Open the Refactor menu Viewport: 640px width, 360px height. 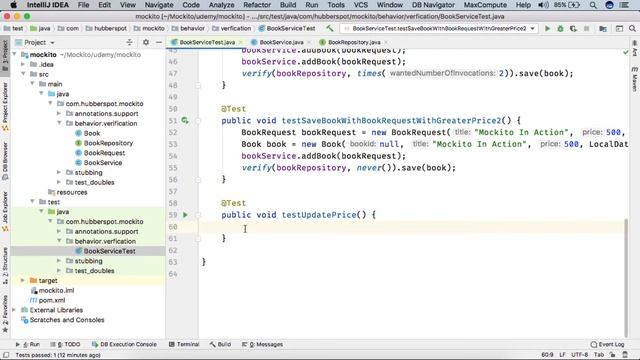257,5
